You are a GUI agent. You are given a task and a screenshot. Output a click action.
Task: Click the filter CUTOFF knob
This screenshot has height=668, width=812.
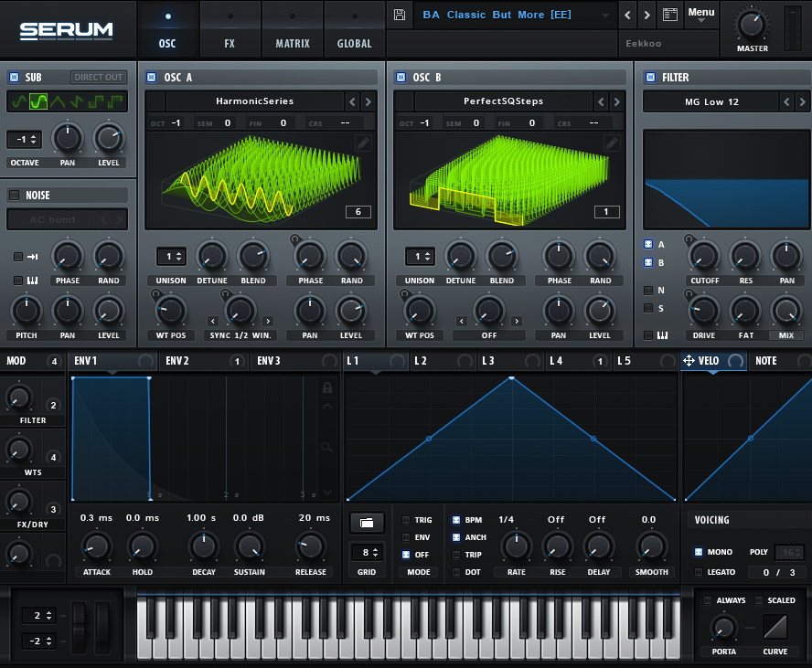704,256
